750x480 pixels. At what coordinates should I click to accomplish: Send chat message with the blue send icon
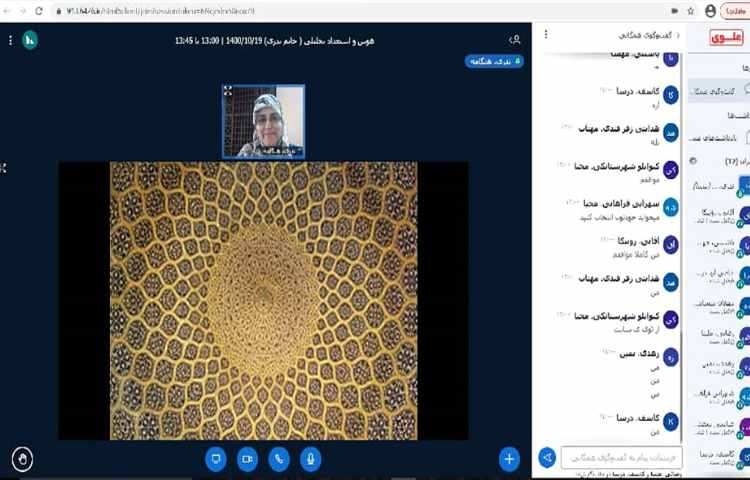(x=547, y=458)
